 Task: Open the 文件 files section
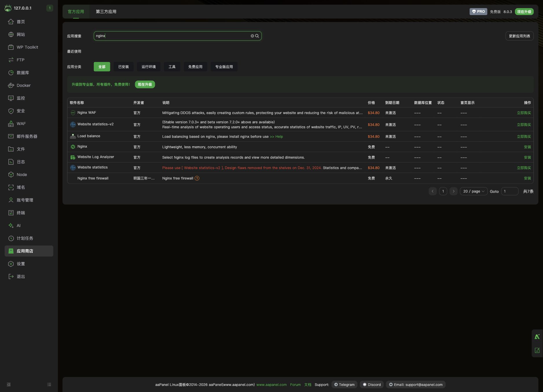pyautogui.click(x=29, y=149)
